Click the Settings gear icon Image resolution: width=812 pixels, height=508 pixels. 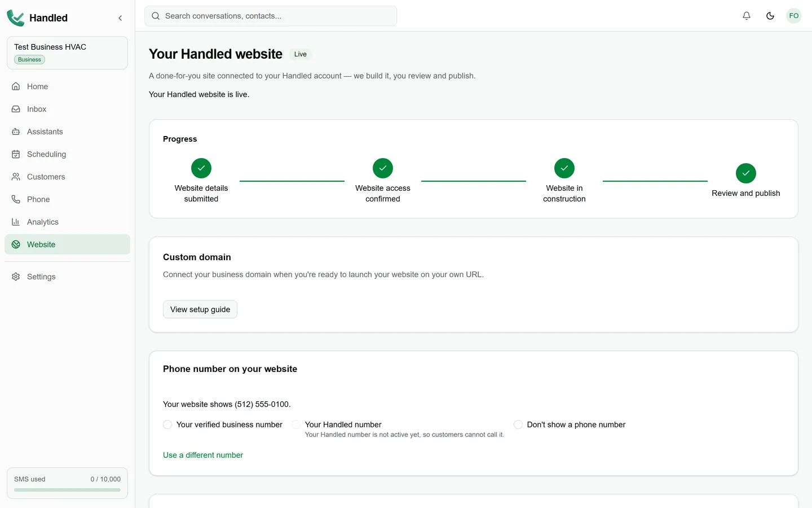pyautogui.click(x=16, y=277)
